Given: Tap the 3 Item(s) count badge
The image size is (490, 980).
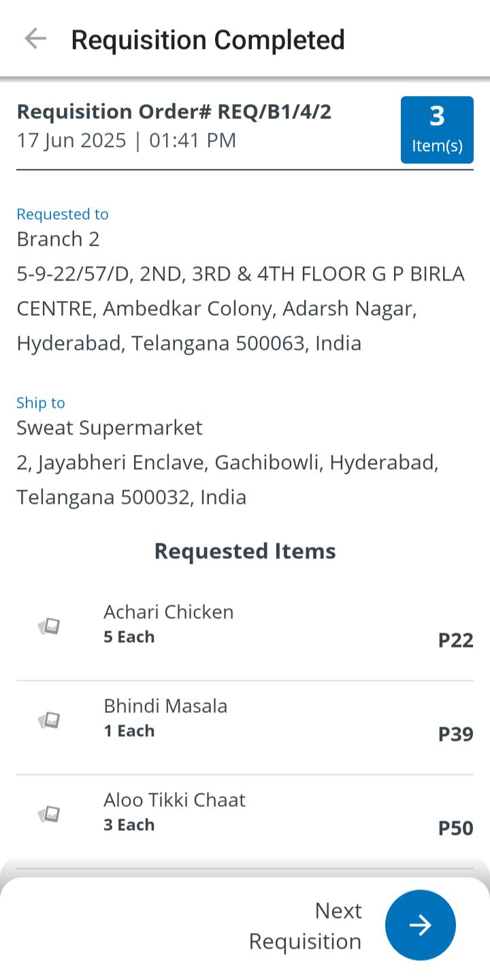Looking at the screenshot, I should click(437, 129).
